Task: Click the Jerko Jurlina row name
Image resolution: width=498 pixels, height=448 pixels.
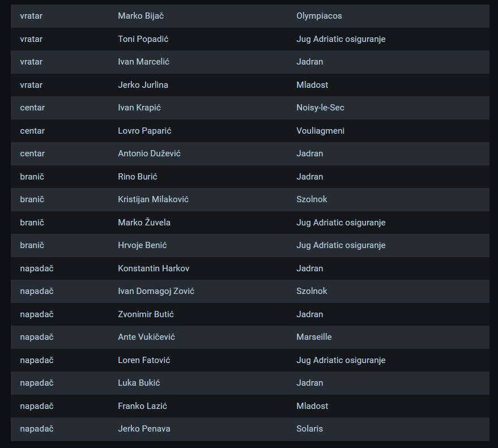Action: 143,85
